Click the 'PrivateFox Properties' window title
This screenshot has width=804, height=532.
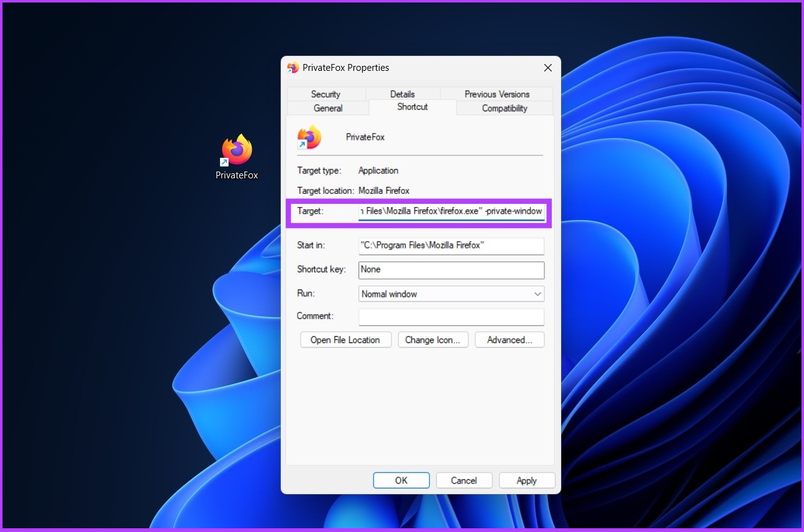coord(346,68)
